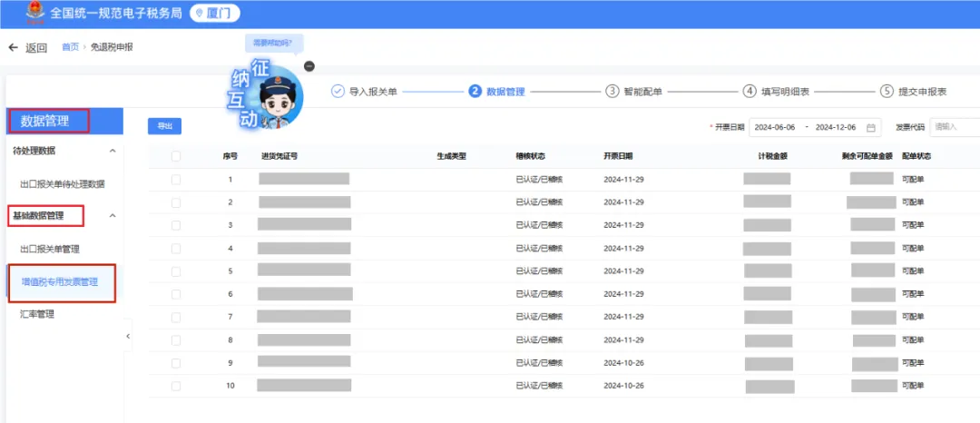
Task: Collapse the sidebar with the left chevron handle
Action: coord(128,336)
